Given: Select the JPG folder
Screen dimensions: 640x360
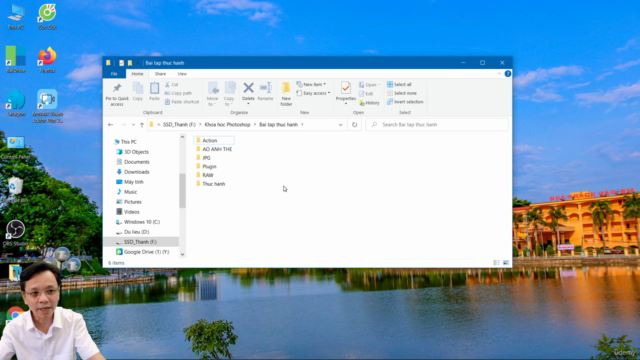Looking at the screenshot, I should coord(203,158).
